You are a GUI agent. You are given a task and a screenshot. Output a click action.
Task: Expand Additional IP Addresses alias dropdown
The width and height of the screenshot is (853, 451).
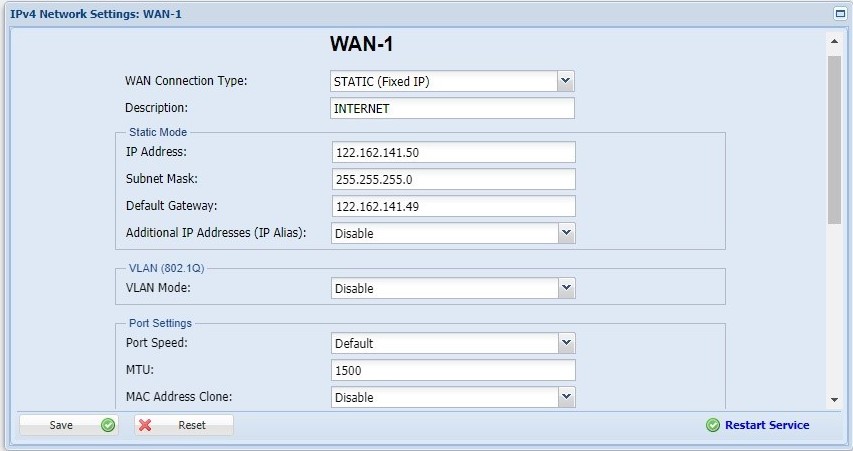566,233
